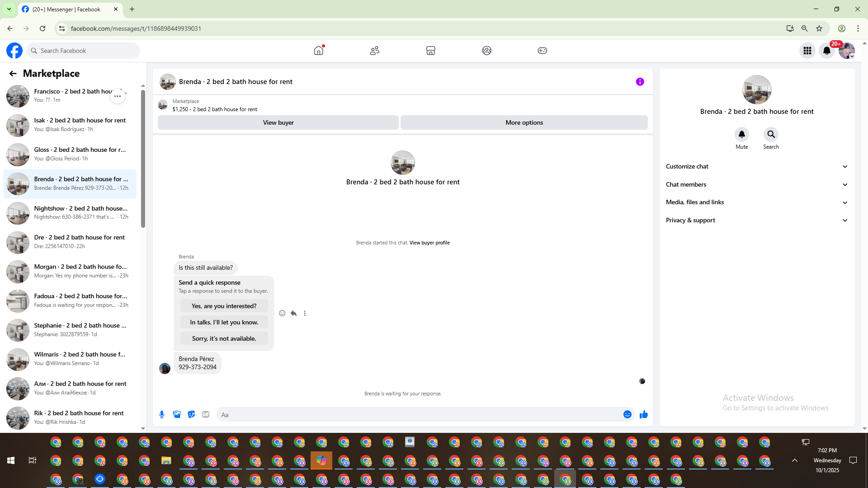Open Marketplace icon in top navigation
Image resolution: width=868 pixels, height=488 pixels.
(431, 51)
